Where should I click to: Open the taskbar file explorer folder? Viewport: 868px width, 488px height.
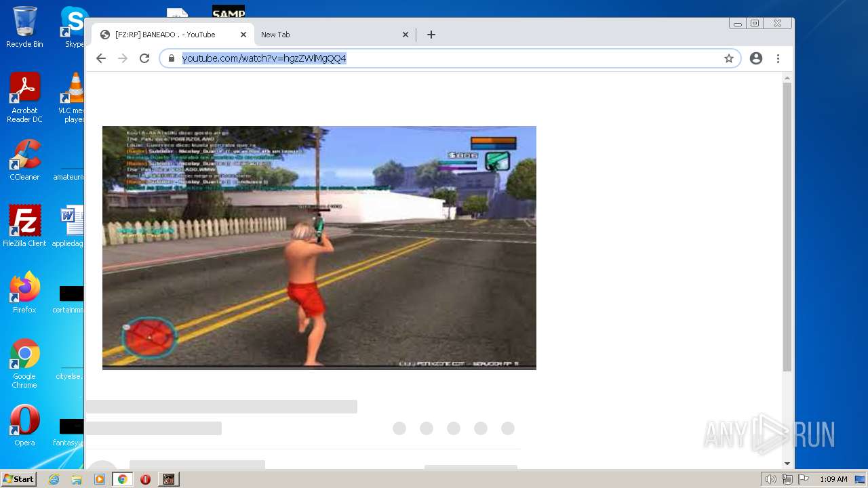pyautogui.click(x=77, y=479)
